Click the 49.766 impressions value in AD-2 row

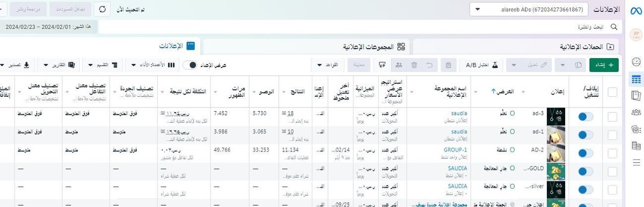(222, 150)
